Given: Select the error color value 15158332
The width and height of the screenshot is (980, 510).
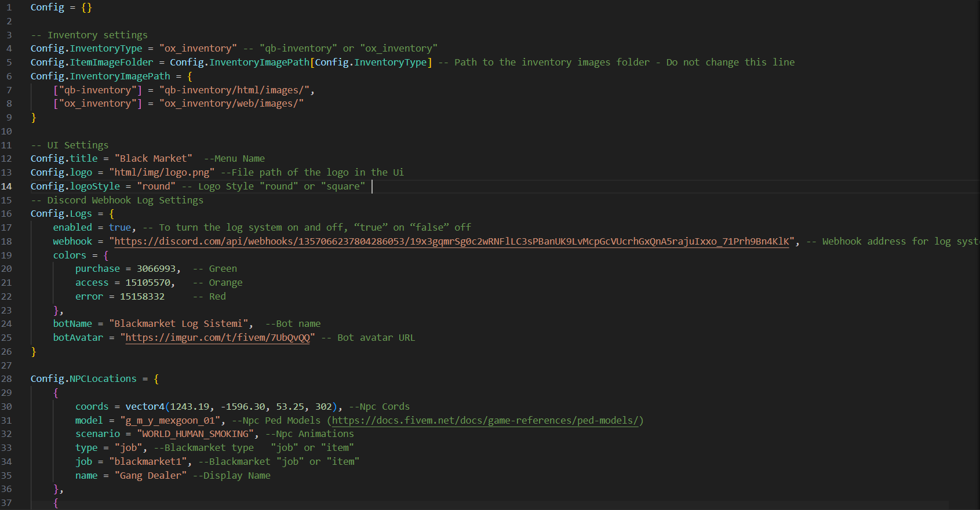Looking at the screenshot, I should point(142,296).
